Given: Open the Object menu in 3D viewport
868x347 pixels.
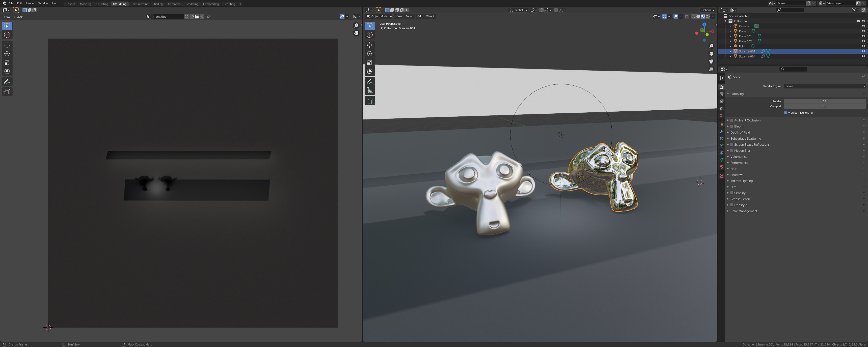Looking at the screenshot, I should click(x=430, y=16).
